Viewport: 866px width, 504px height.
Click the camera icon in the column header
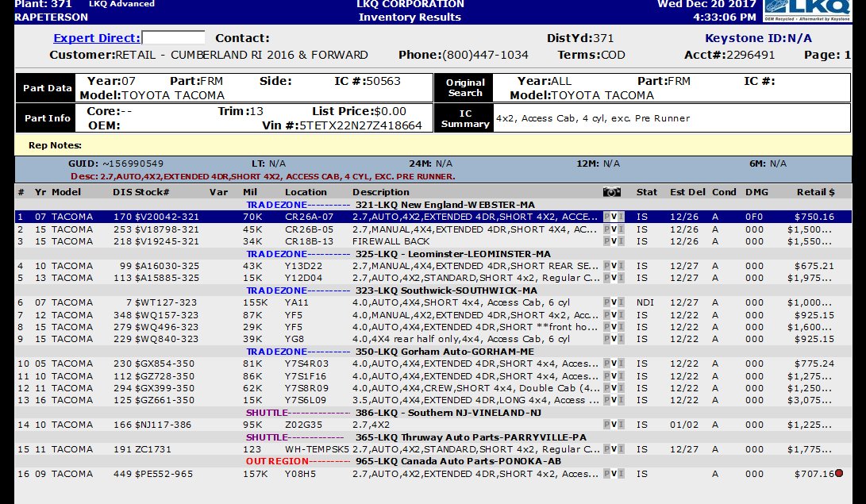pyautogui.click(x=611, y=192)
